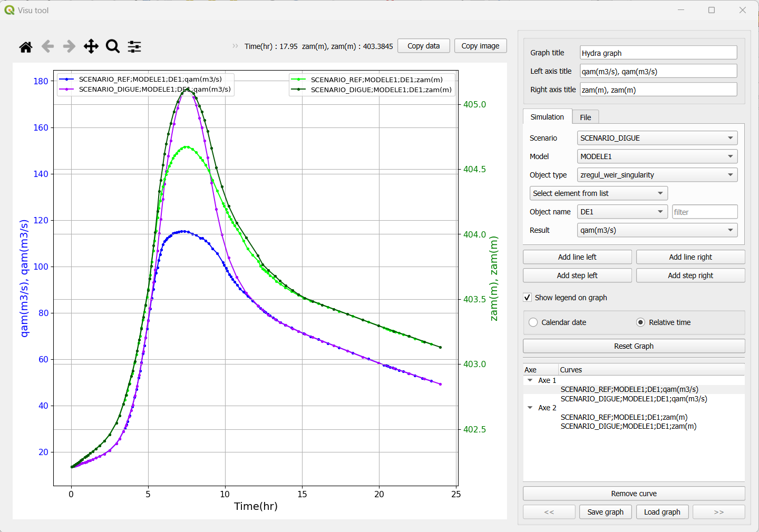Click the Left axis title field
759x532 pixels.
[x=658, y=71]
